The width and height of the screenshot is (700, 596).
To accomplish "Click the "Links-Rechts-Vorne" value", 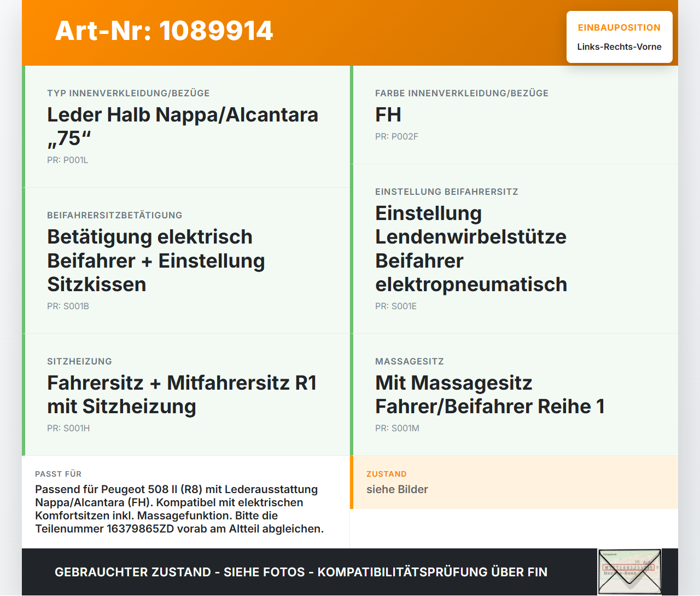I will (x=619, y=47).
